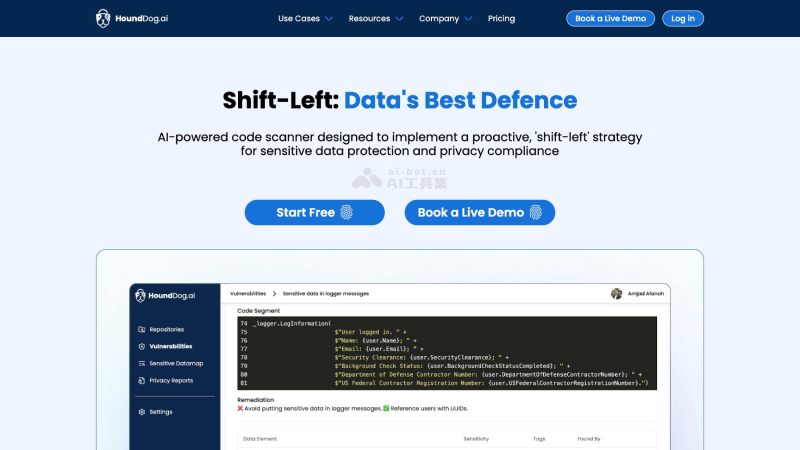Viewport: 800px width, 450px height.
Task: Click the HoundDog.ai dog logo icon in header
Action: pos(103,18)
